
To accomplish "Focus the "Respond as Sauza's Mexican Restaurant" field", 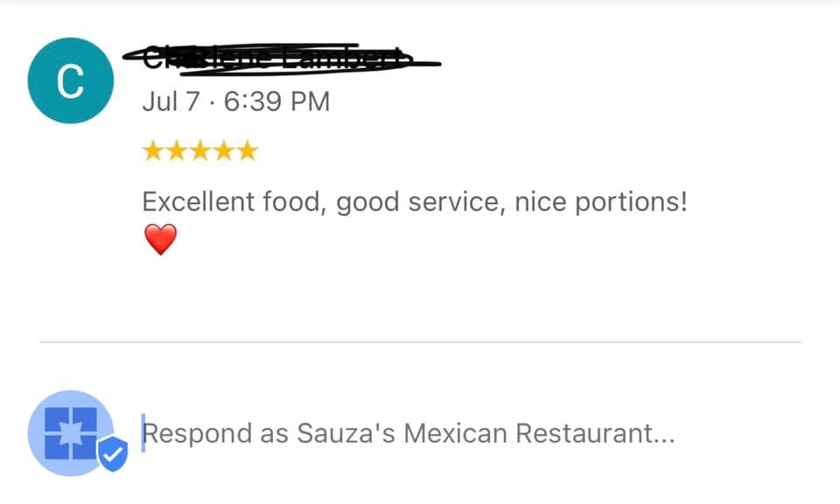I will (409, 433).
